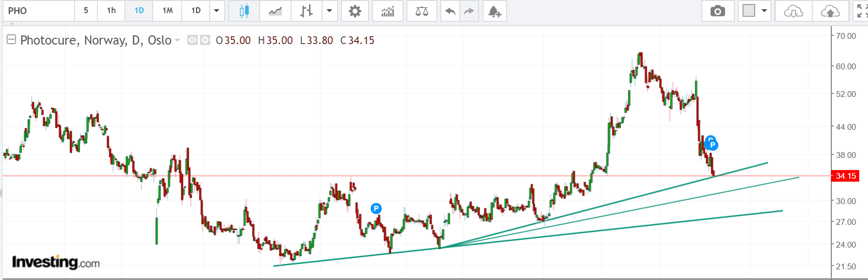Redo the chart action
868x280 pixels.
click(469, 11)
